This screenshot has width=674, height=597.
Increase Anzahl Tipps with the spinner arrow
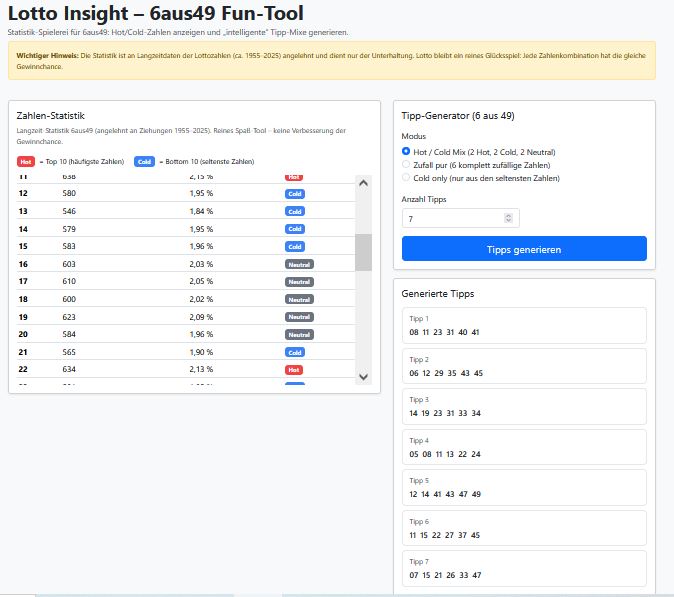click(508, 215)
